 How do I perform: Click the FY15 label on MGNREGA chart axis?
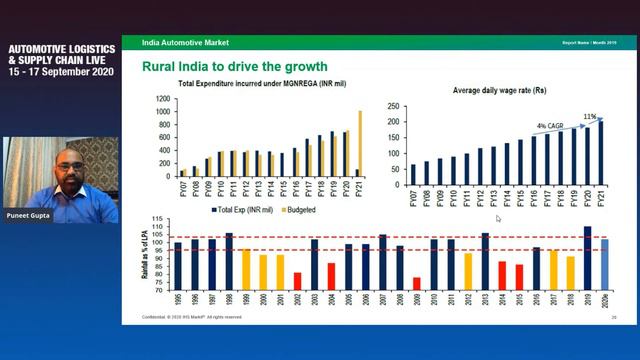click(284, 189)
